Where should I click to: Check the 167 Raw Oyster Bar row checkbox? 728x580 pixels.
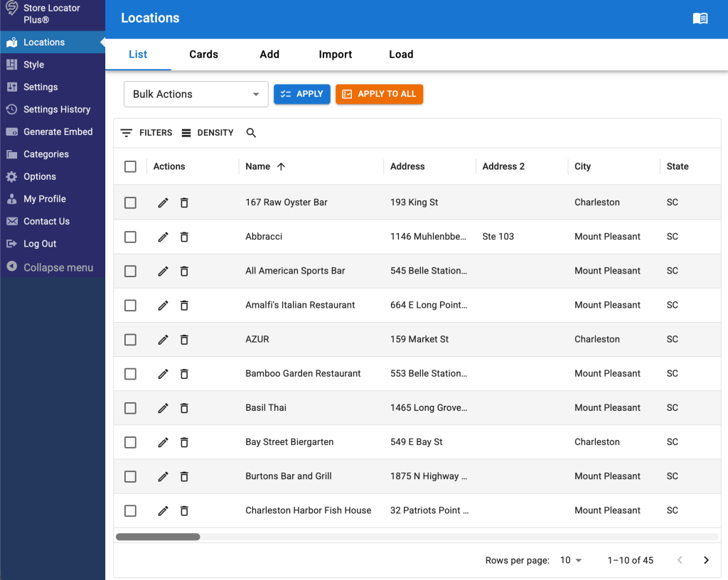coord(131,203)
